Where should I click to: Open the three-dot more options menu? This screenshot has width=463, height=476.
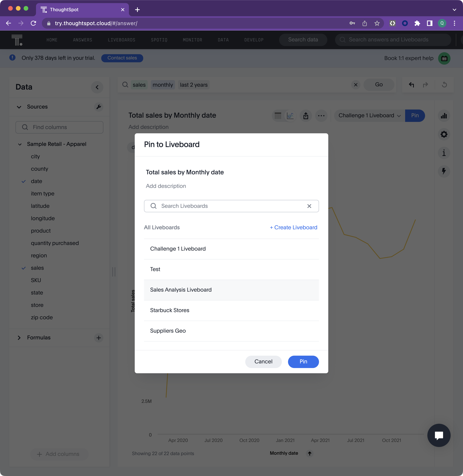(321, 116)
